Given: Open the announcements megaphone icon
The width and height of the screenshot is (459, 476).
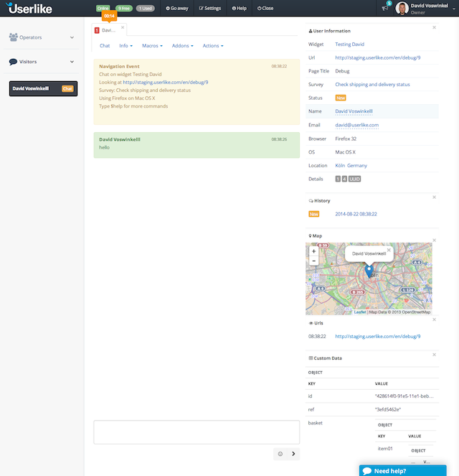Looking at the screenshot, I should tap(384, 8).
